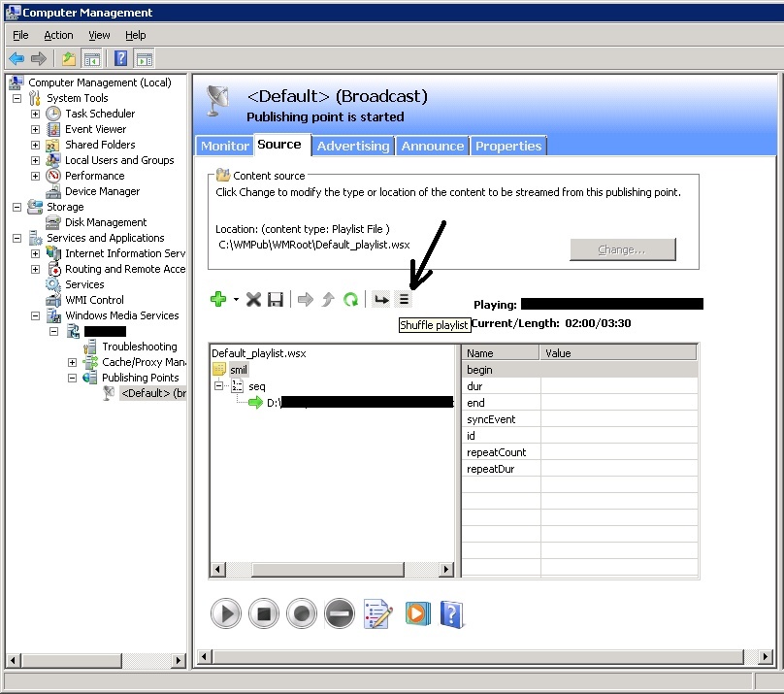Toggle the Show/Hide Action Pane icon
Screen dimensions: 784x694
tap(145, 59)
